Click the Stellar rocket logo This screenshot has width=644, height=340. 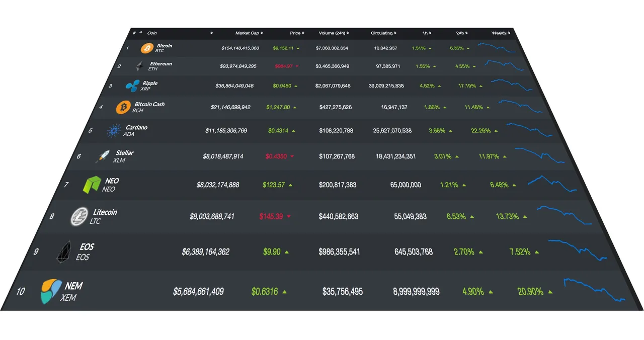tap(102, 156)
